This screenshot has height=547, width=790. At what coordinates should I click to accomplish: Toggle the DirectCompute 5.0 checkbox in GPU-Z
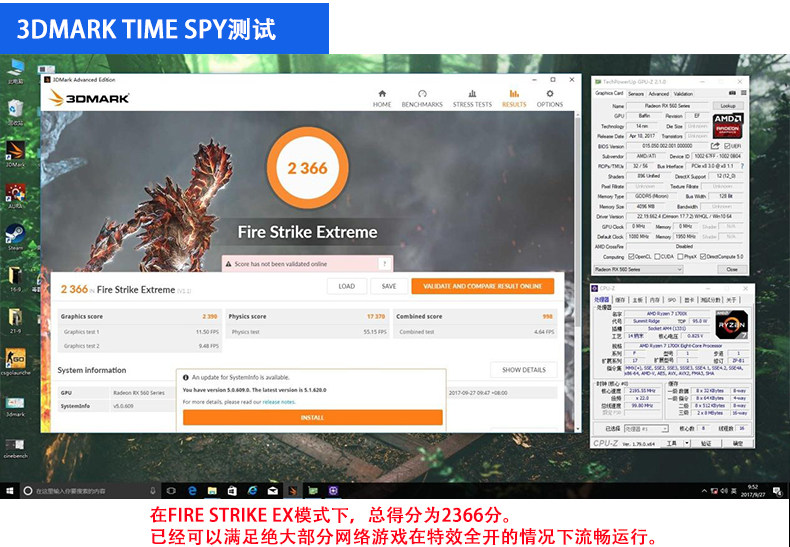703,256
